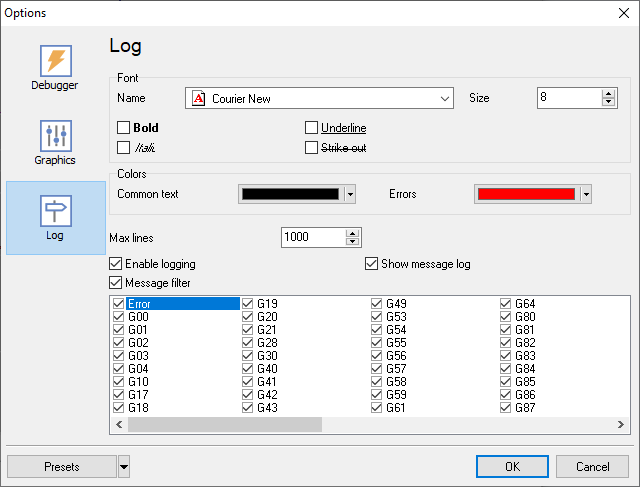Uncheck the G49 filter checkbox
This screenshot has height=487, width=640.
pos(376,304)
